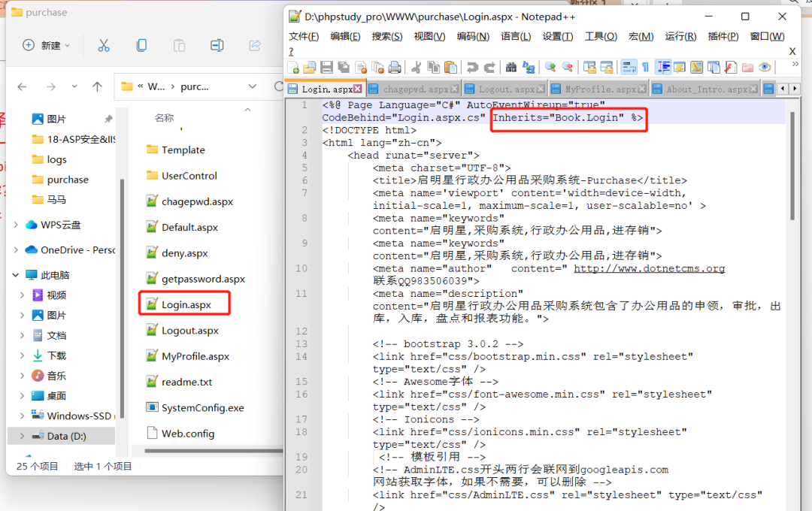The image size is (812, 511).
Task: Select the Template folder in file list
Action: coord(183,150)
